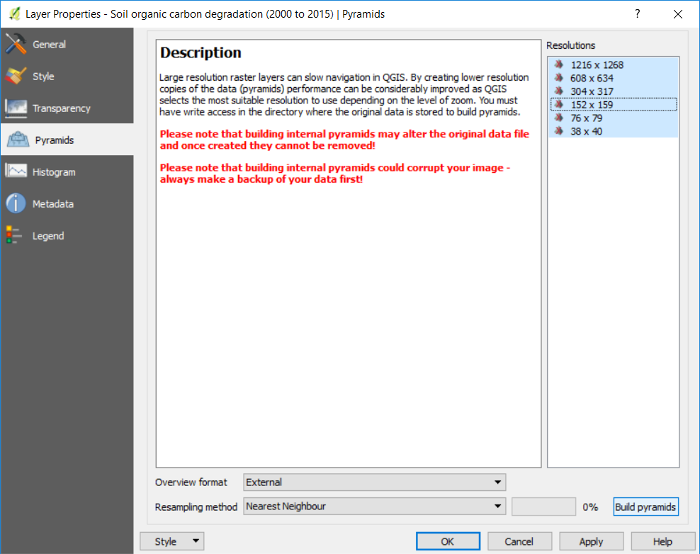Click the pyramid icon beside 38 x 40
Image resolution: width=700 pixels, height=554 pixels.
tap(558, 131)
